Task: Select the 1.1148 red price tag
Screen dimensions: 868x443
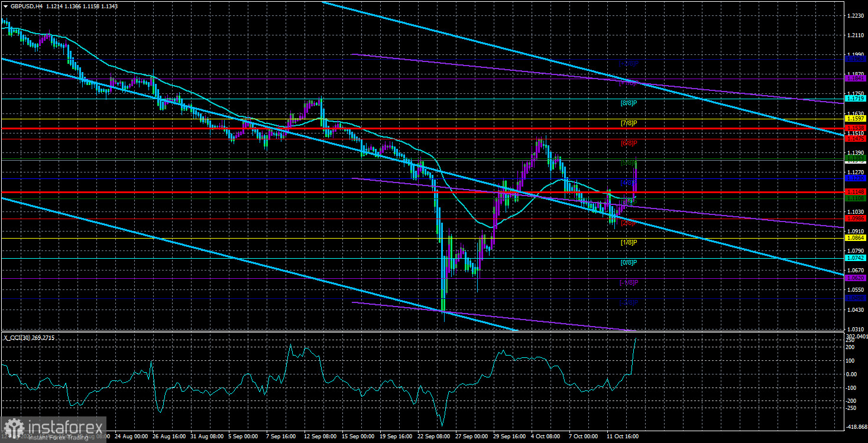Action: (x=856, y=192)
